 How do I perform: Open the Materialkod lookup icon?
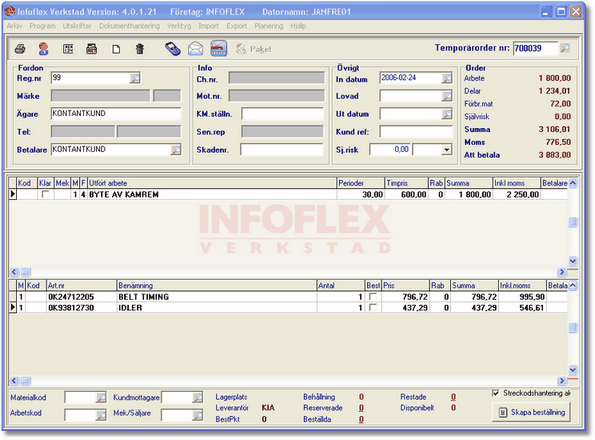pos(101,398)
